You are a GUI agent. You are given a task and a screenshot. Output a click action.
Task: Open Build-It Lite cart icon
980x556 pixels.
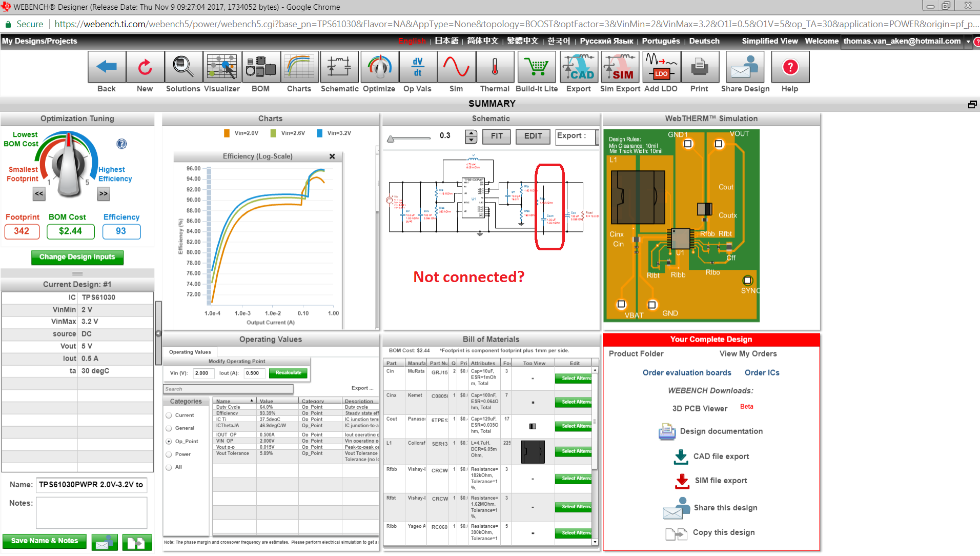click(x=537, y=67)
